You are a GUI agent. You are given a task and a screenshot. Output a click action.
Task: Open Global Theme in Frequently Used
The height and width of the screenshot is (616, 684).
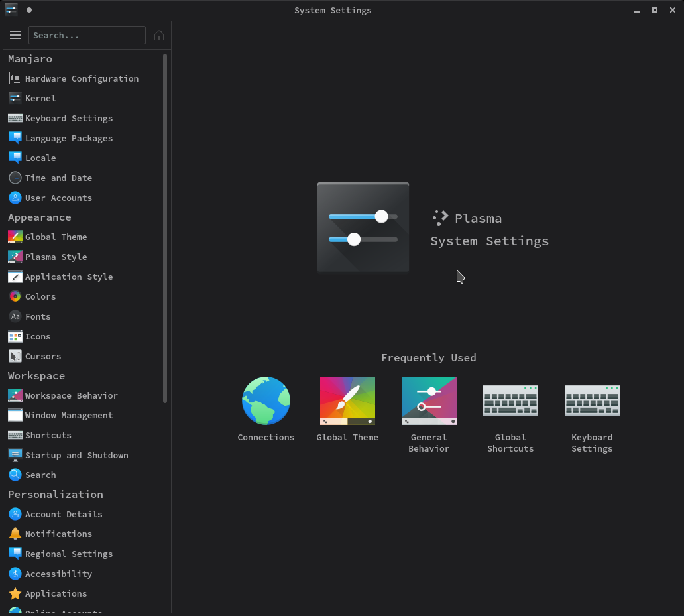tap(347, 409)
